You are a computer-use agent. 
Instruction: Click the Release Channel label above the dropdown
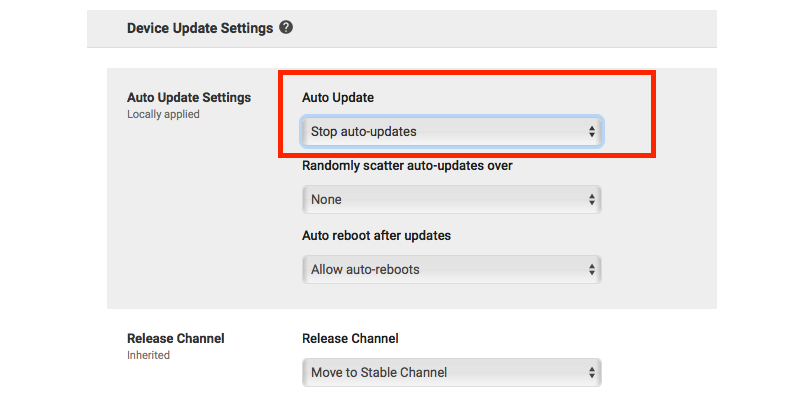350,339
